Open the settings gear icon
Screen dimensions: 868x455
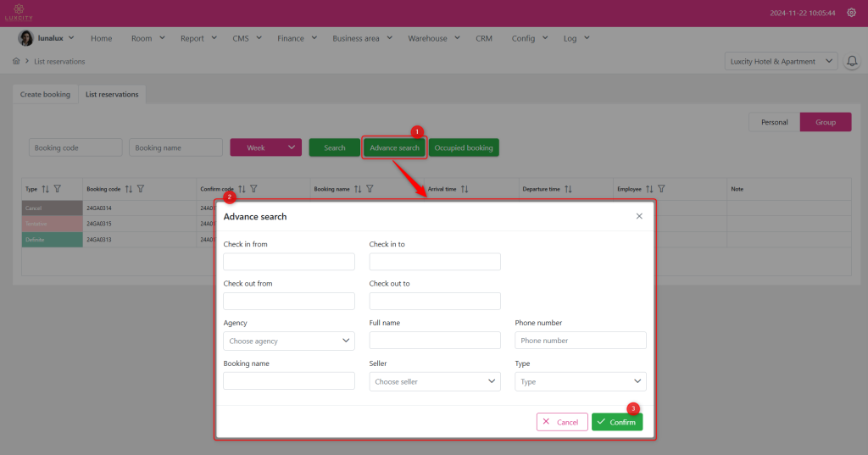pyautogui.click(x=851, y=13)
